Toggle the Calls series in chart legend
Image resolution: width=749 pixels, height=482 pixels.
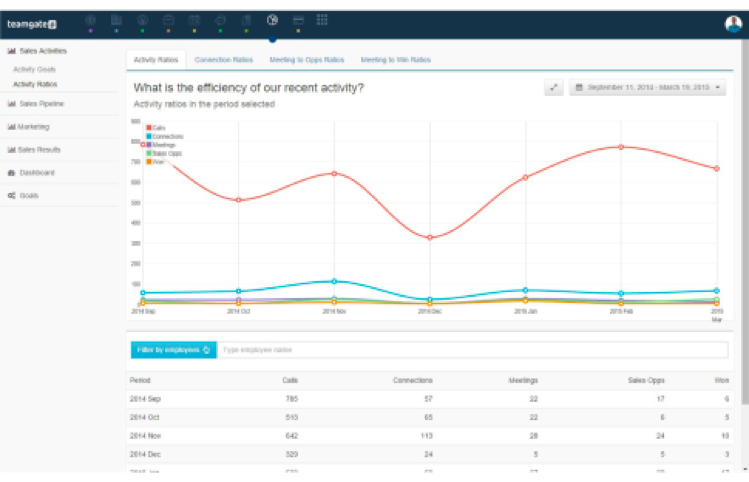157,128
